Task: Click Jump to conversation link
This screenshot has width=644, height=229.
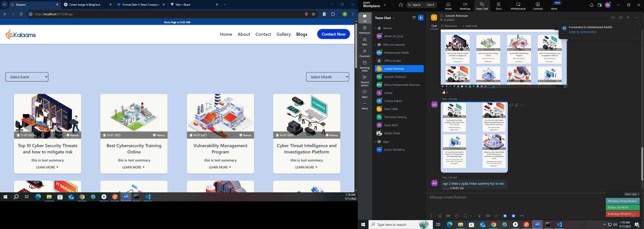Action: coord(583,32)
